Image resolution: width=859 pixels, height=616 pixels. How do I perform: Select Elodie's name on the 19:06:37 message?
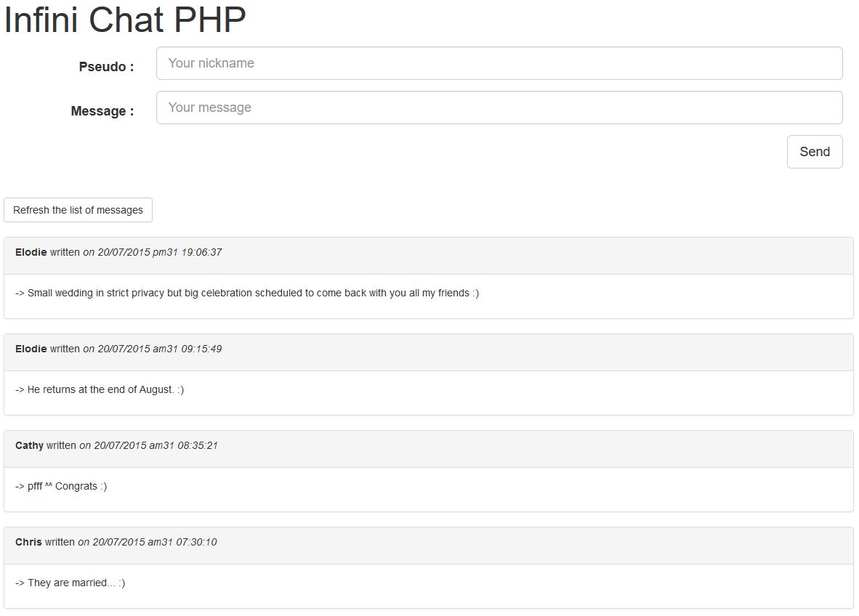point(31,252)
